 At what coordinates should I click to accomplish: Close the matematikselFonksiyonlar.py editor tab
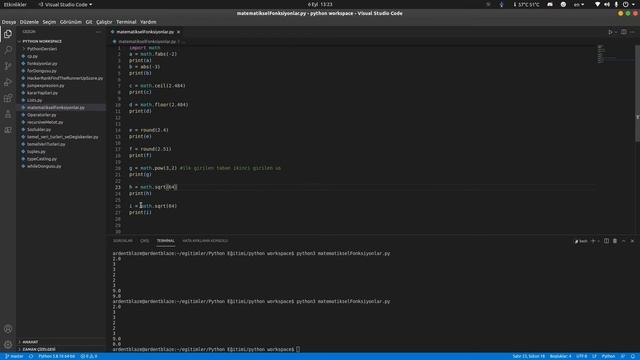click(178, 32)
